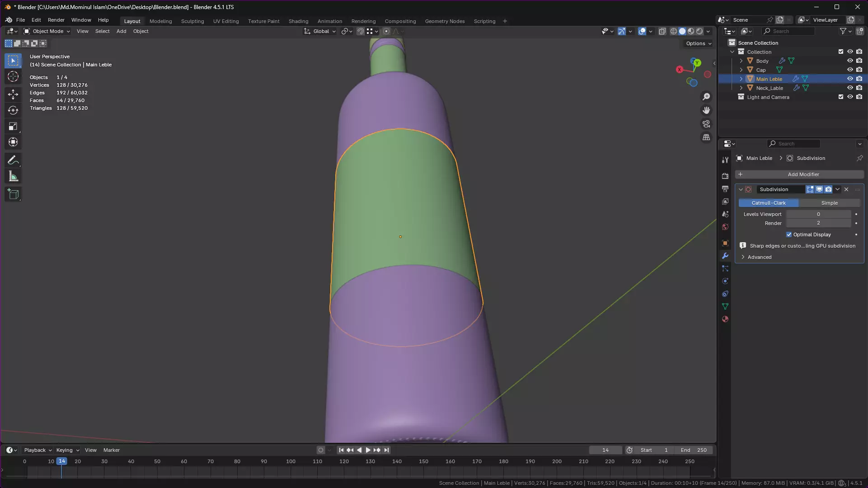The width and height of the screenshot is (868, 488).
Task: Open Material properties tab icon
Action: pyautogui.click(x=725, y=319)
